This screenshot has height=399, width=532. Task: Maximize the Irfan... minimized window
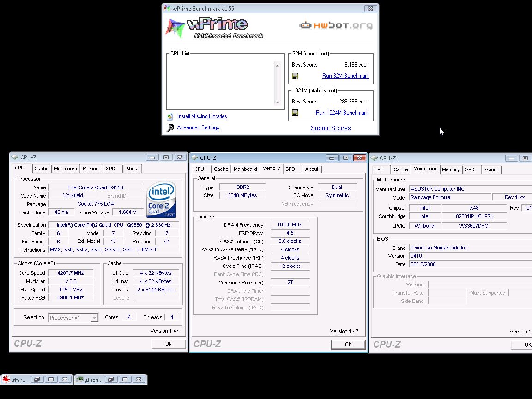coord(51,379)
